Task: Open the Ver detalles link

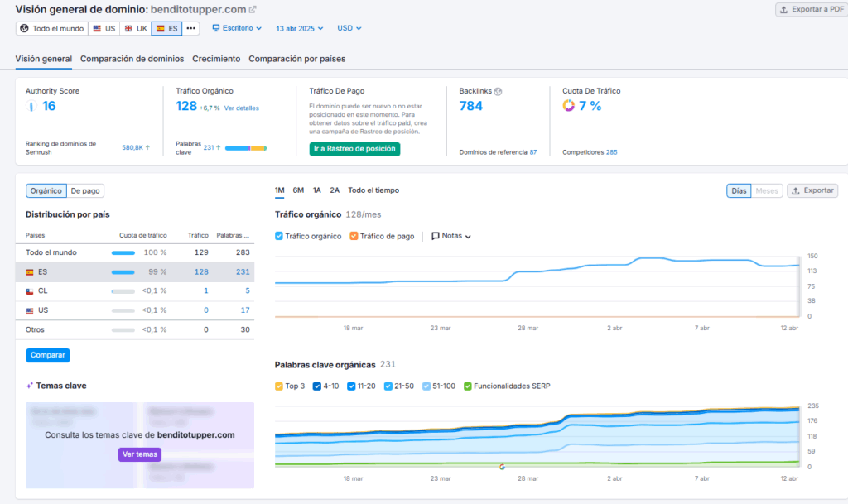Action: point(241,108)
